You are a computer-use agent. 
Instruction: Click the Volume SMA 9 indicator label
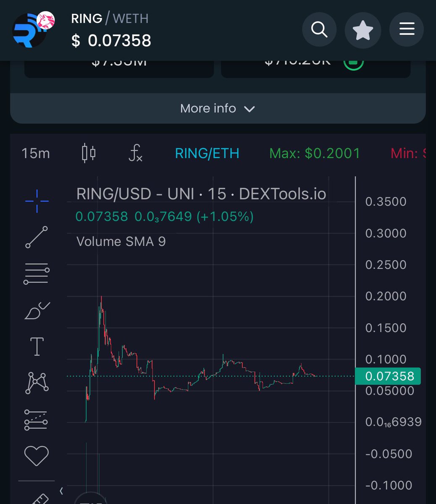tap(121, 242)
